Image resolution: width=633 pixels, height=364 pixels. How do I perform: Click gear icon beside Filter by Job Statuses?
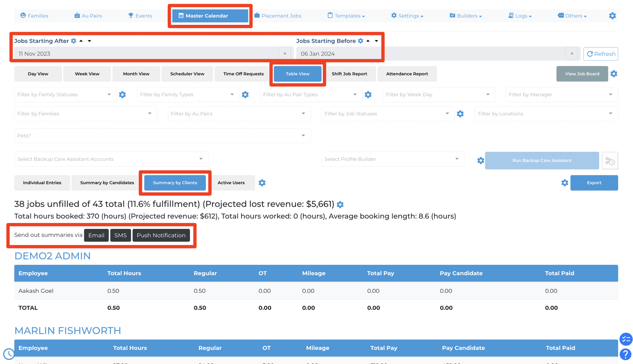pos(460,114)
